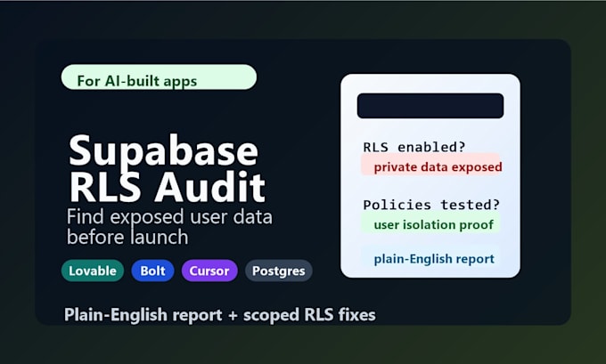
Task: Click the 'For AI-built apps' pill badge
Action: coord(159,77)
